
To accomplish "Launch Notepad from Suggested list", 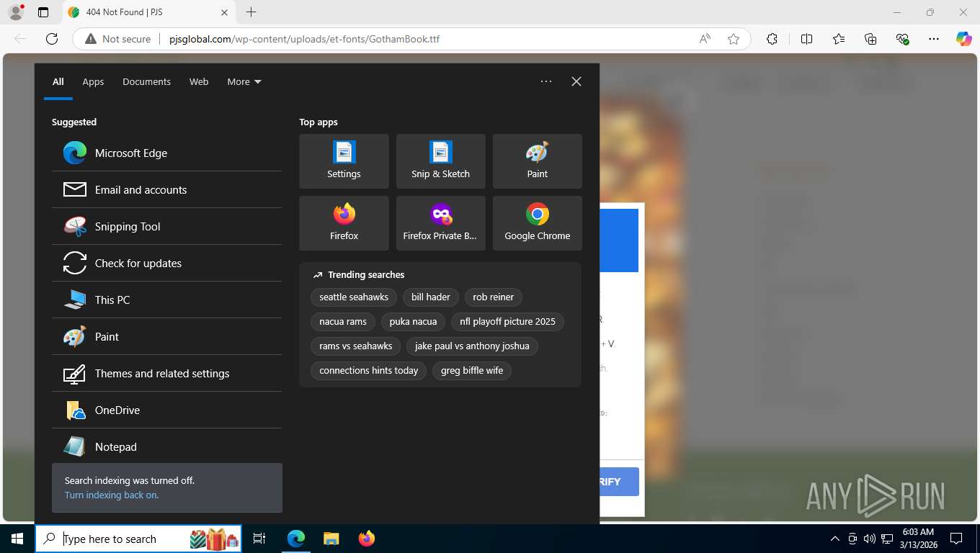I will pyautogui.click(x=166, y=446).
